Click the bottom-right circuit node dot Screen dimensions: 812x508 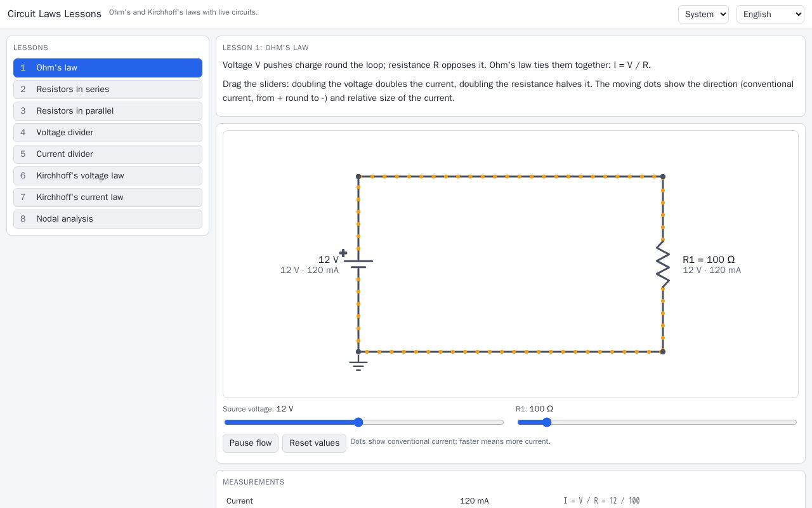click(x=663, y=352)
